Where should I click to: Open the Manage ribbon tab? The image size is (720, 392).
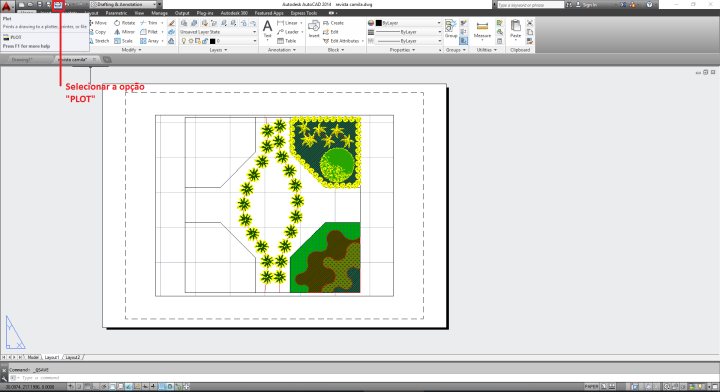pos(159,13)
